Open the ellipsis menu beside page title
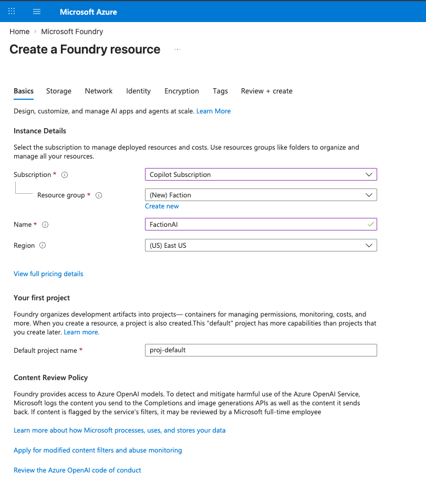The width and height of the screenshot is (426, 504). tap(178, 49)
